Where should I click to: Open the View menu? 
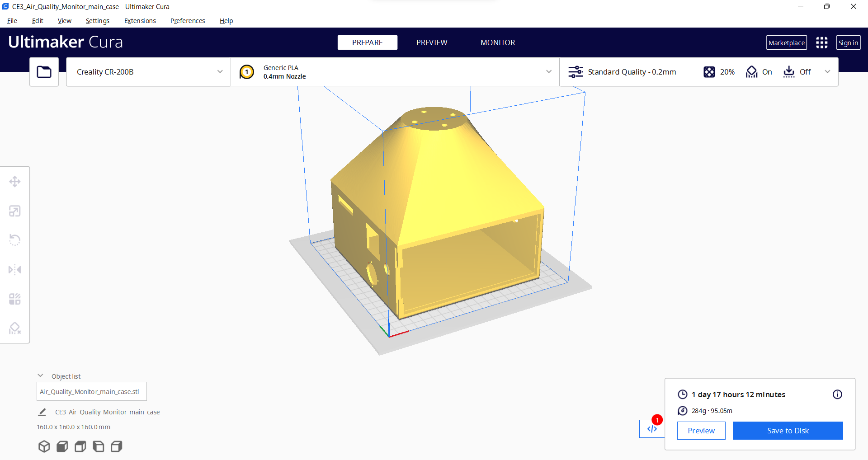[x=65, y=21]
